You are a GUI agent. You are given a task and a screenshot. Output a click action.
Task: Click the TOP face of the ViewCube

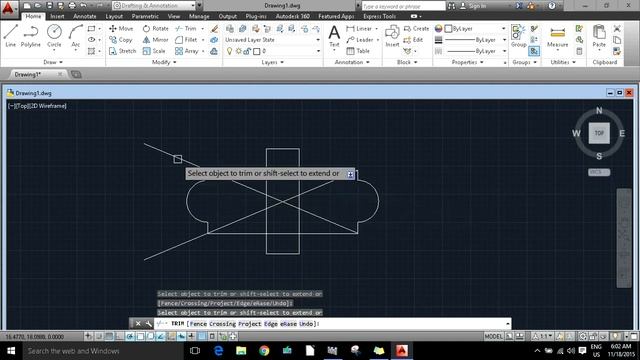click(x=599, y=133)
